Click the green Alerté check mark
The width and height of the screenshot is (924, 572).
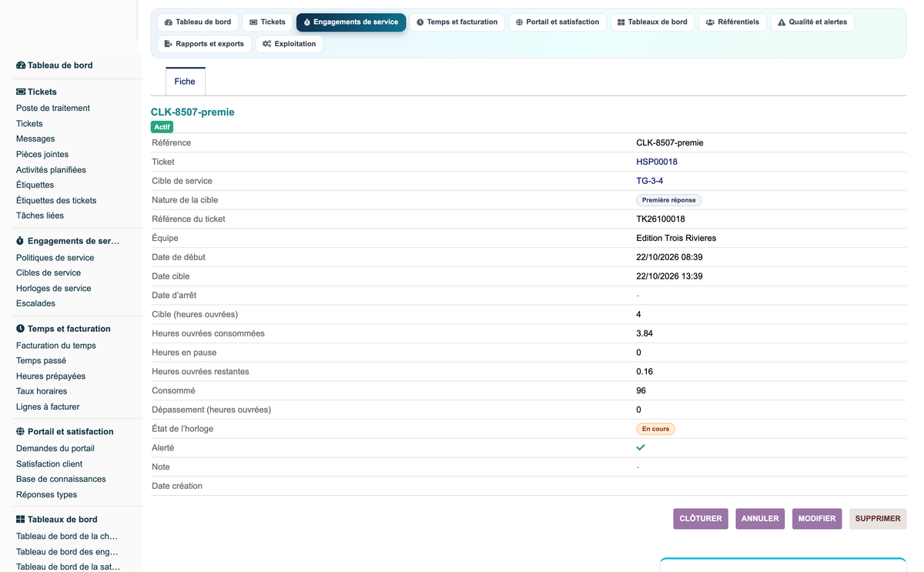(641, 447)
